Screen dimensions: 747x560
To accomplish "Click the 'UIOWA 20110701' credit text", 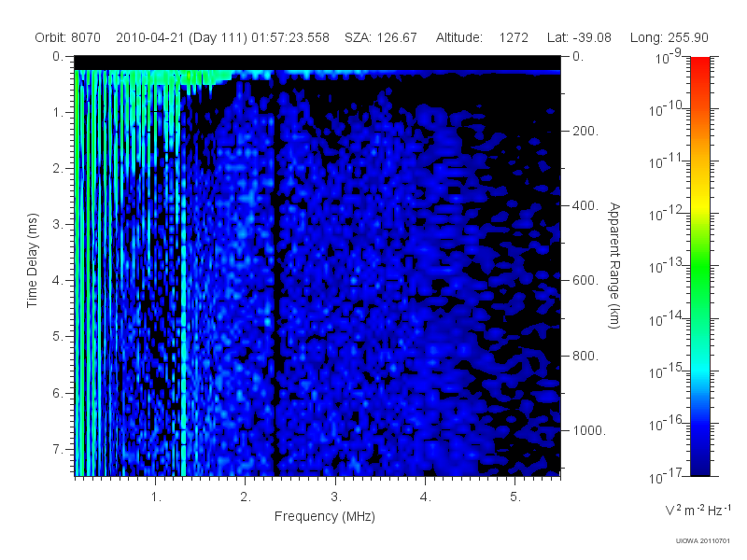I will 702,541.
